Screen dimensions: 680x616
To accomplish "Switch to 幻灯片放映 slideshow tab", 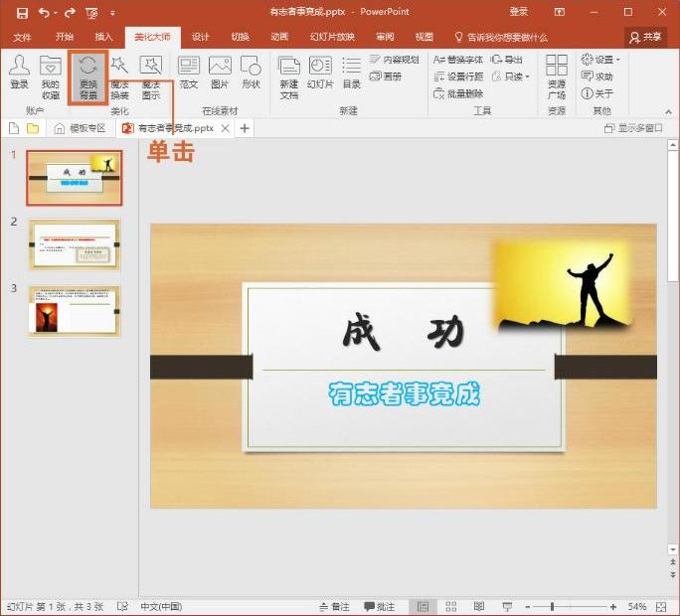I will pyautogui.click(x=332, y=38).
